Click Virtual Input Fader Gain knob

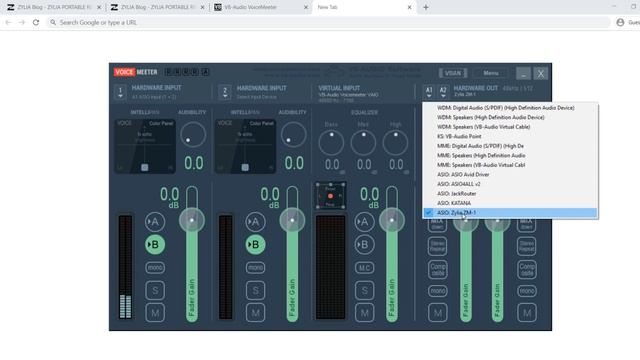(392, 220)
